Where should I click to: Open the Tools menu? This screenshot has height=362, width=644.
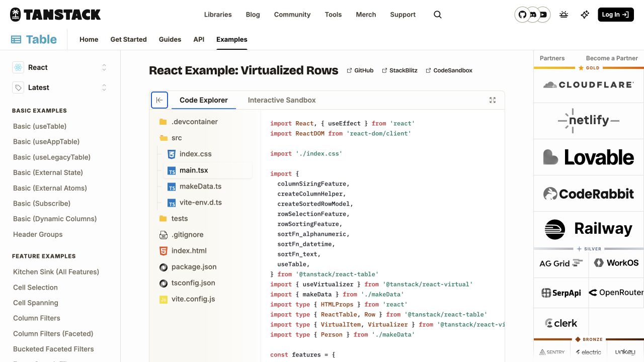coord(333,15)
